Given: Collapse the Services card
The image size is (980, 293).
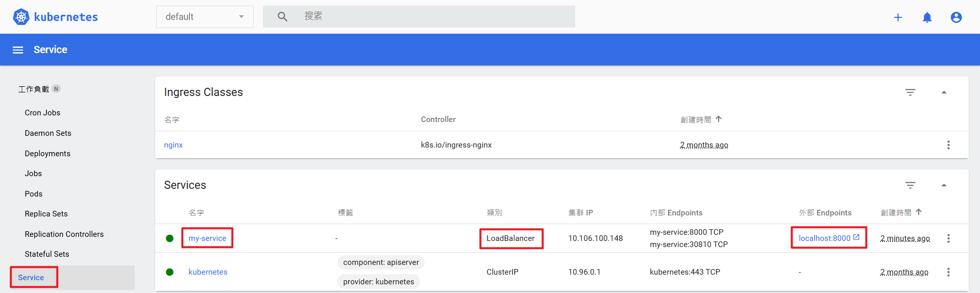Looking at the screenshot, I should click(944, 185).
